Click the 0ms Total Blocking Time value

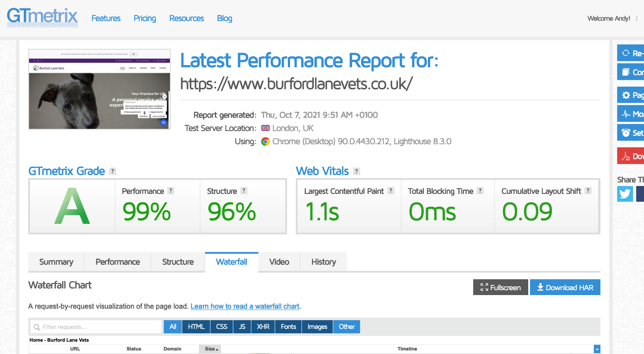click(x=432, y=212)
